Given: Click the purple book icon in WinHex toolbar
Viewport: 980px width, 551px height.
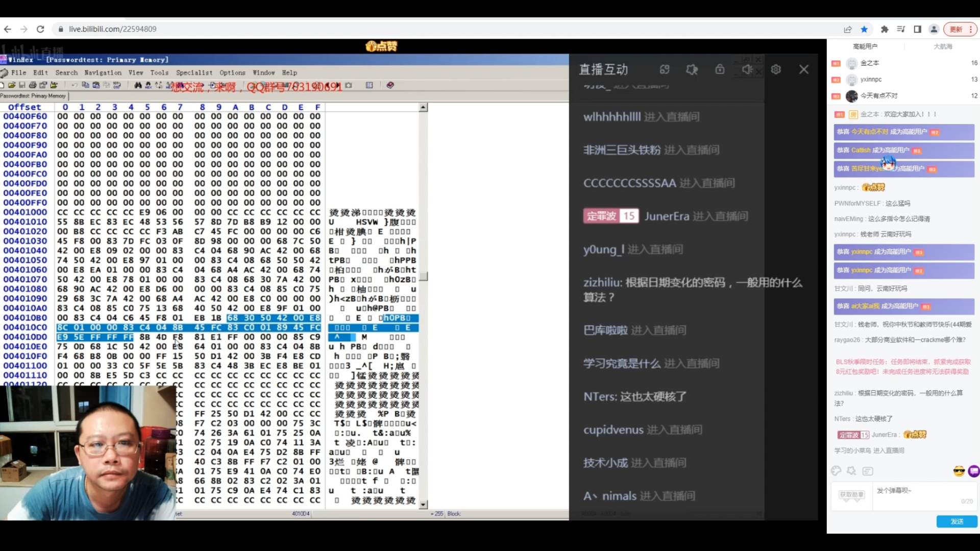Looking at the screenshot, I should [x=390, y=85].
